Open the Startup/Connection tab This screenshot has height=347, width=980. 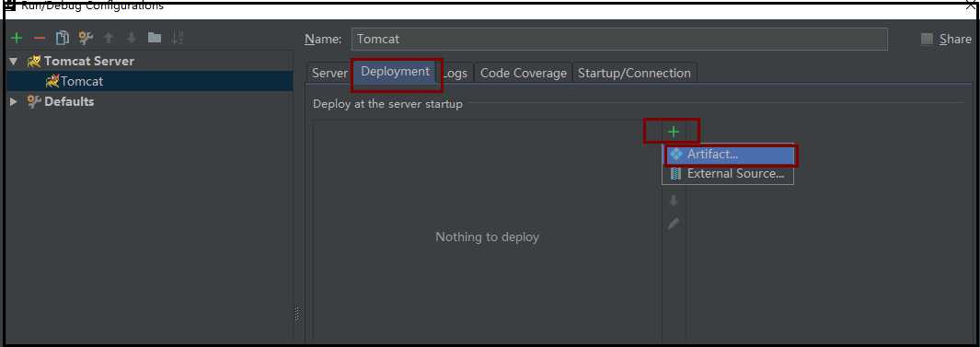634,73
